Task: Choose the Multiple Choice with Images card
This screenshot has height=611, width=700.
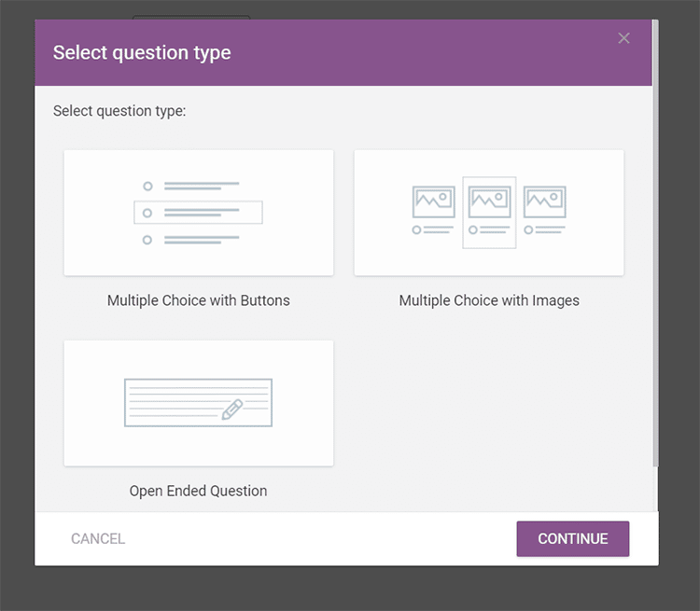Action: pos(489,213)
